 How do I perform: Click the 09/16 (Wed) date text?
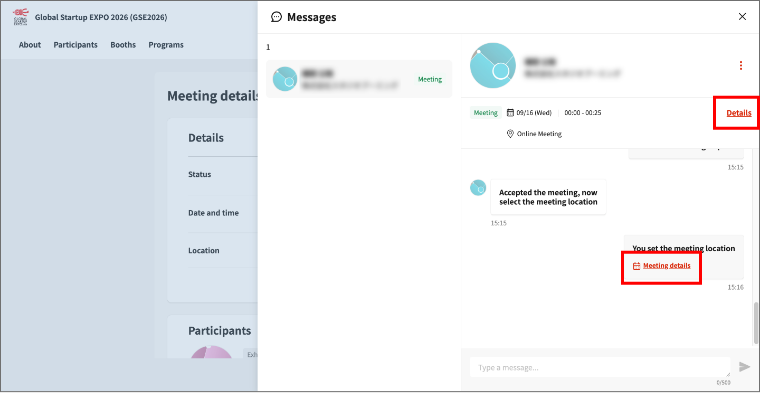click(x=534, y=113)
